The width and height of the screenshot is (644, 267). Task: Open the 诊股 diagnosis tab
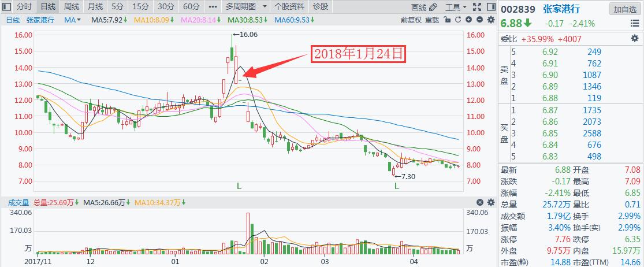321,6
